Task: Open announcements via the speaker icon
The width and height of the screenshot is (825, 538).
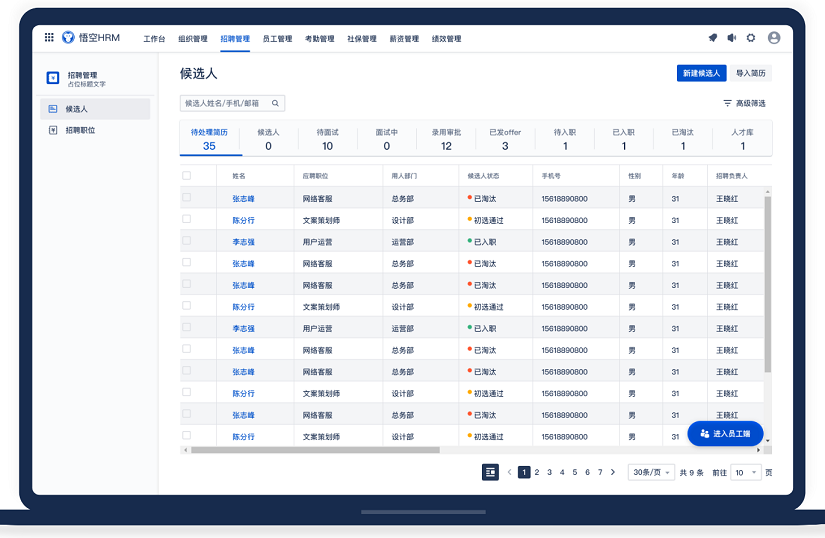Action: pyautogui.click(x=732, y=38)
